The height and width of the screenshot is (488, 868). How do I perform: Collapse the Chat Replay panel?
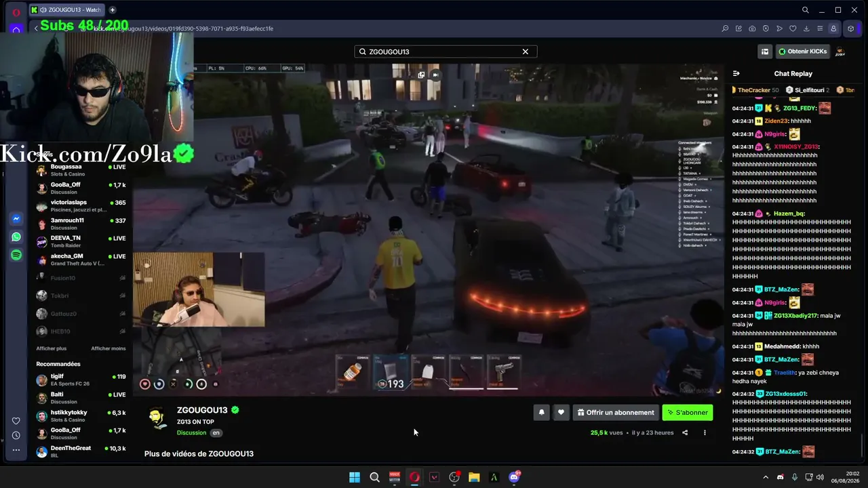[x=736, y=73]
